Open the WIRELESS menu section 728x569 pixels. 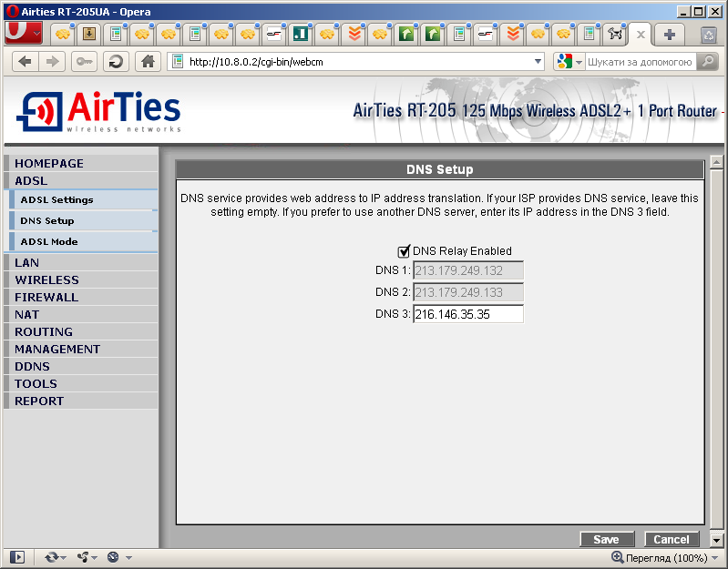[81, 279]
